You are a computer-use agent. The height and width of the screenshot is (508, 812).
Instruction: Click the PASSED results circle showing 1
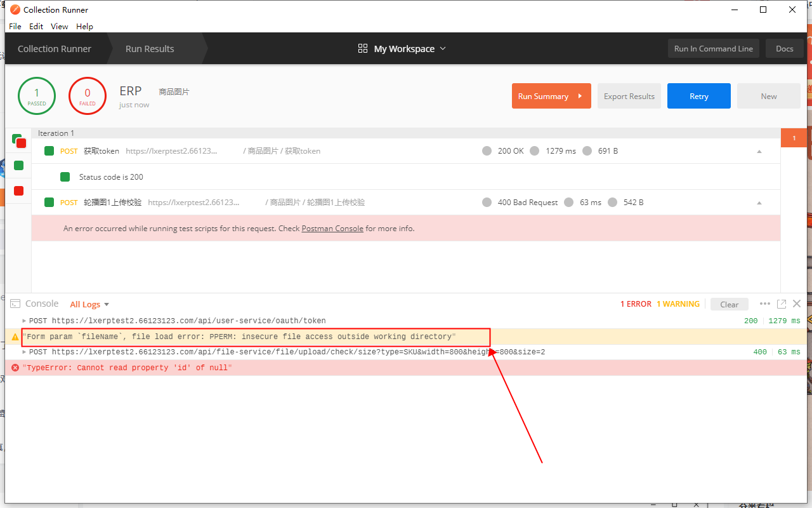[36, 95]
